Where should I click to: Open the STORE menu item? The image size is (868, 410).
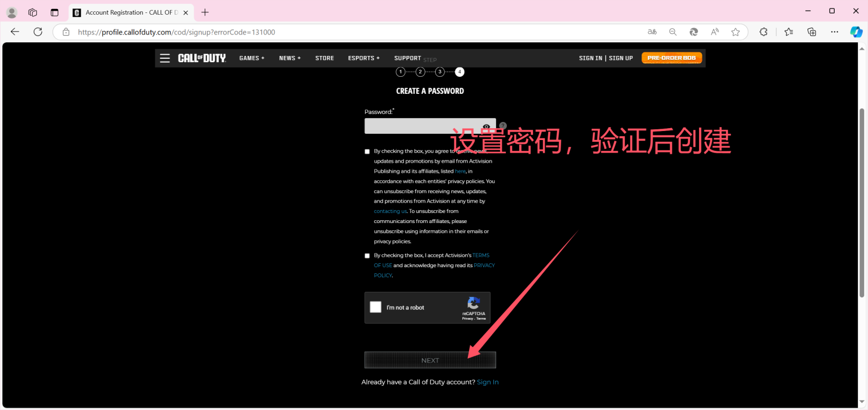click(x=324, y=58)
